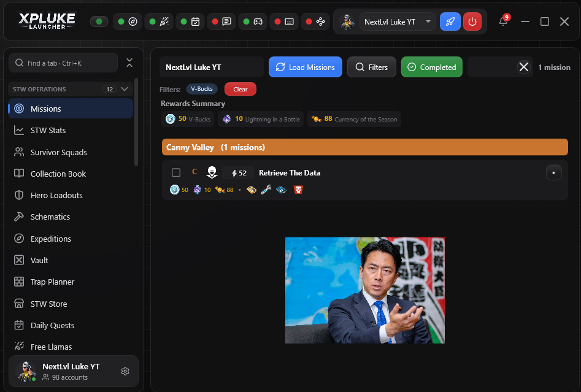Expand the Retrieve The Data mission arrow
581x392 pixels.
(x=554, y=172)
